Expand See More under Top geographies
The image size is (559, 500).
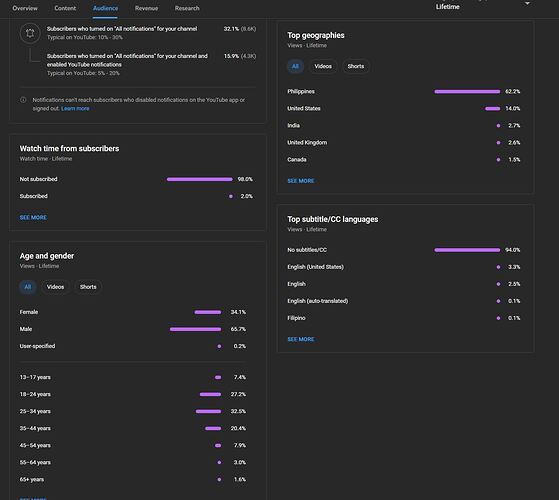[x=301, y=181]
